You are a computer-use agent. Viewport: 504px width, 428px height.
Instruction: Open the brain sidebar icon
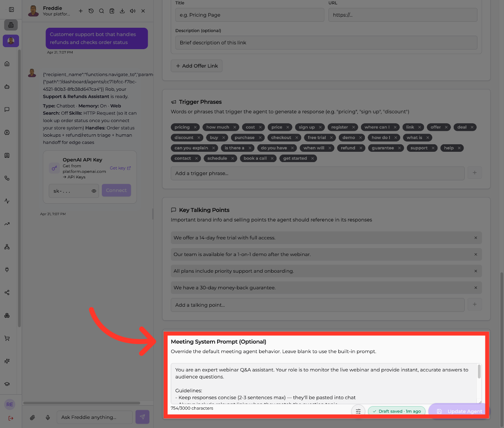(x=7, y=132)
